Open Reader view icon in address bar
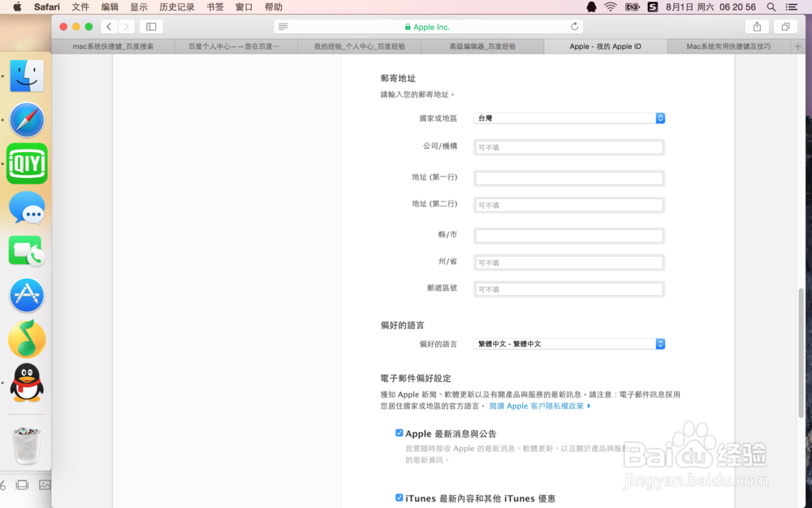The width and height of the screenshot is (812, 508). [283, 27]
